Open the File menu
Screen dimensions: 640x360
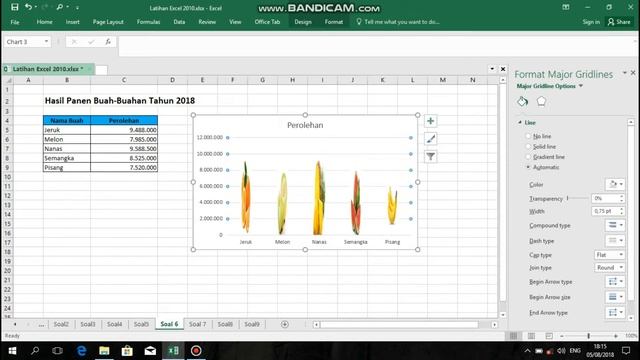(x=15, y=22)
